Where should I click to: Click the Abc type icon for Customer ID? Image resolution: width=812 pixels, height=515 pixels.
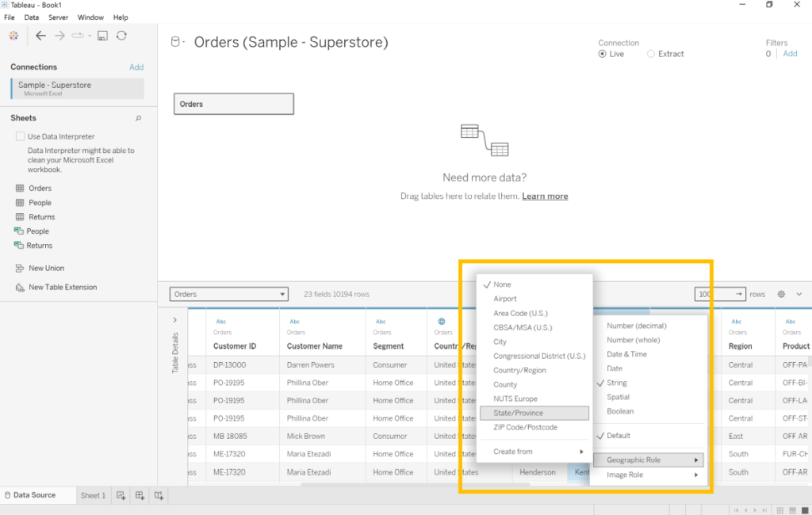[x=221, y=322]
